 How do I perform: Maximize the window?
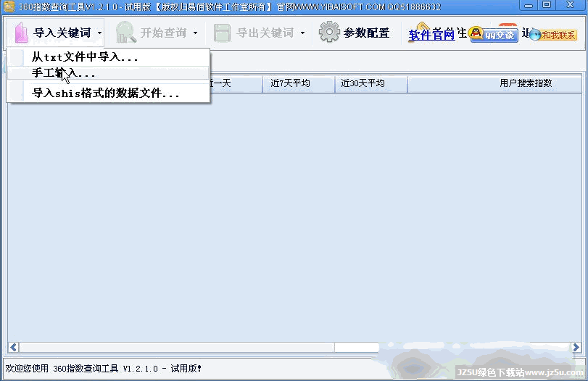tap(547, 5)
